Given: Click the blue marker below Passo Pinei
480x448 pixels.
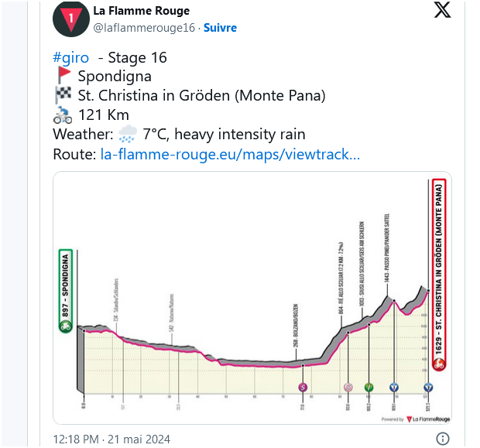Looking at the screenshot, I should [394, 386].
